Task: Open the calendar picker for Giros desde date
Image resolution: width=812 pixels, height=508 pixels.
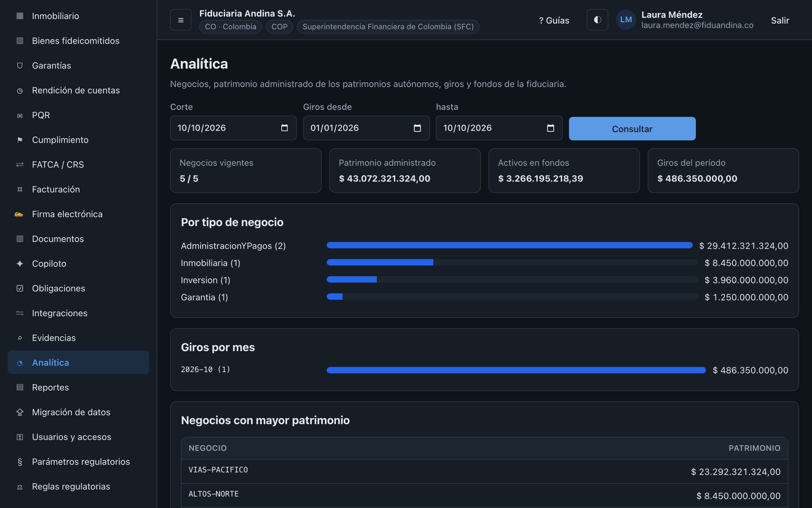Action: [x=417, y=128]
